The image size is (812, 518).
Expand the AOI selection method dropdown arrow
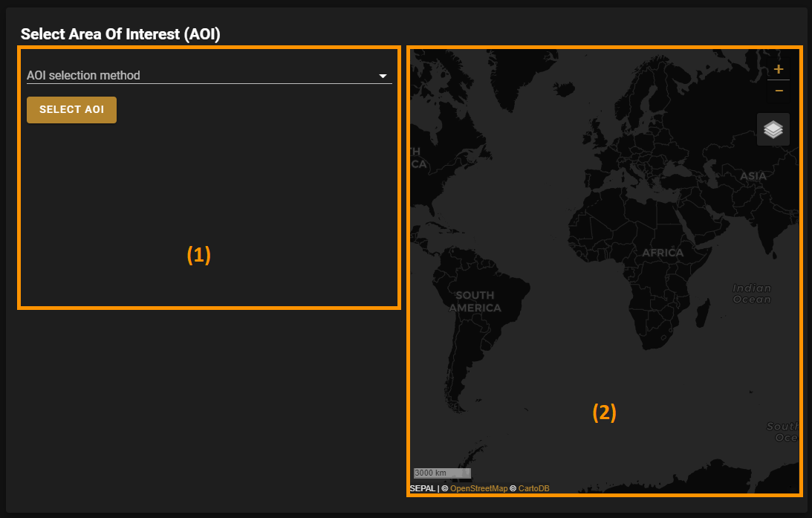(383, 76)
